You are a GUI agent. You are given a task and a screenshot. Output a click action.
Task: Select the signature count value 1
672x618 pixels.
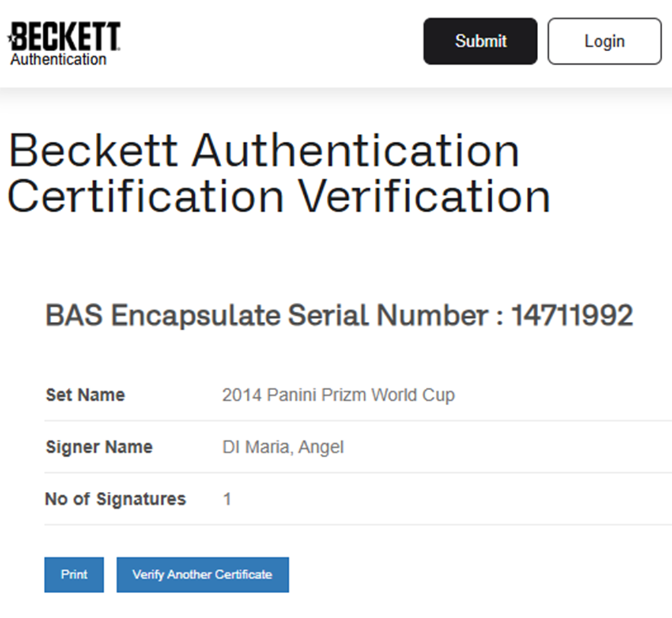pos(227,499)
